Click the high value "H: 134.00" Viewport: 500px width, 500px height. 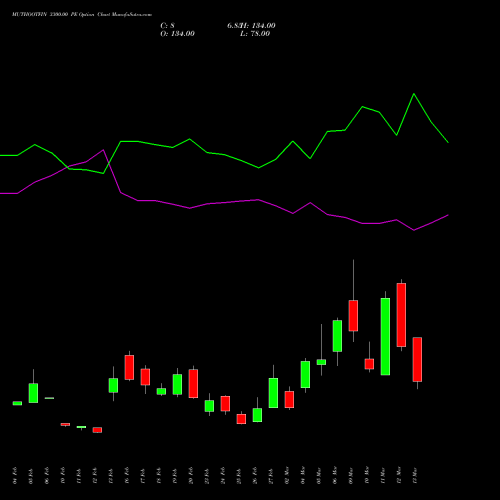pos(258,26)
